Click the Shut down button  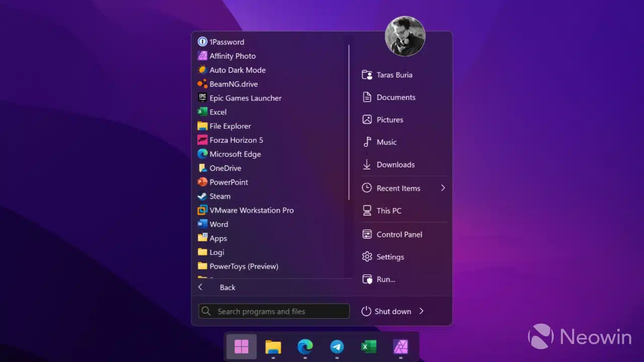click(x=386, y=312)
